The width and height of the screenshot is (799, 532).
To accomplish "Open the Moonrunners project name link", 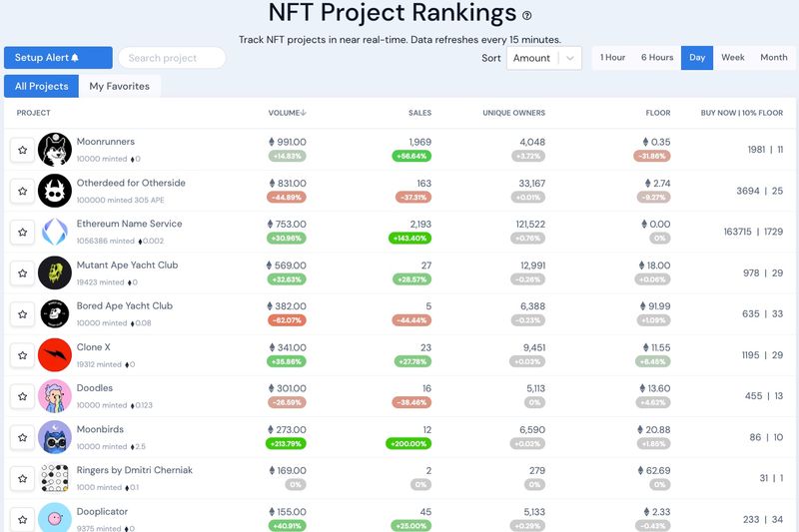I will click(x=106, y=142).
